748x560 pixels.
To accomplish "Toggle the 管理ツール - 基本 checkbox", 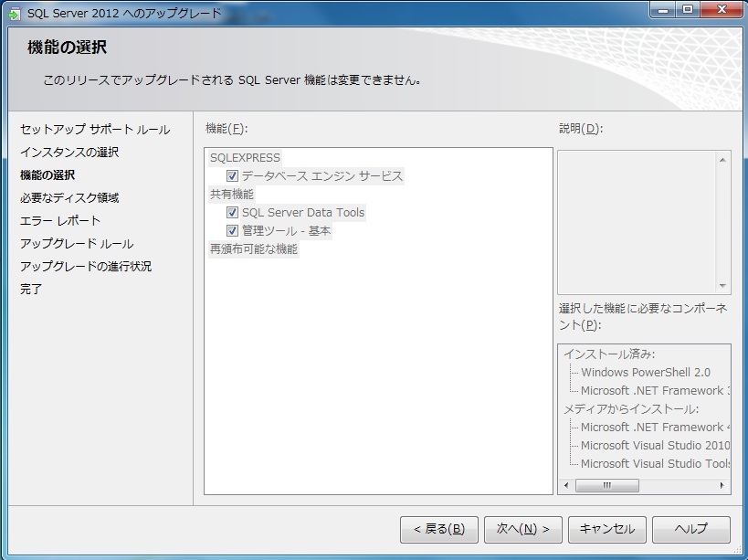I will tap(233, 231).
